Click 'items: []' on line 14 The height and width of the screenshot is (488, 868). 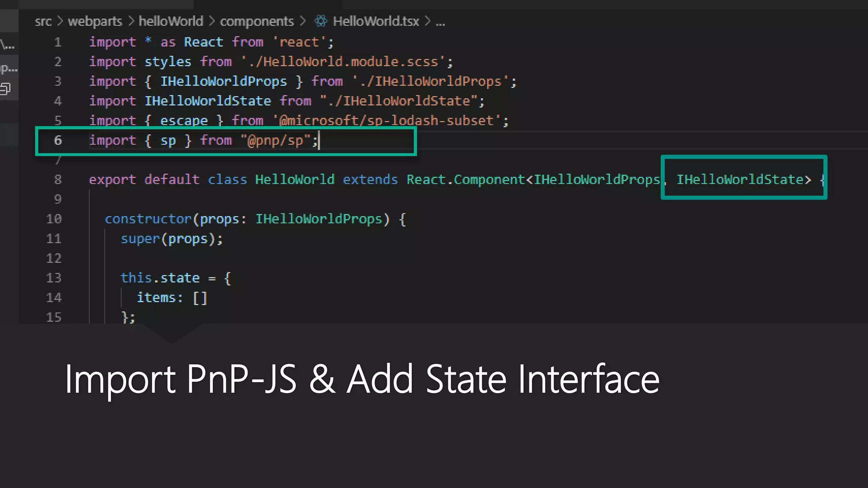coord(172,298)
